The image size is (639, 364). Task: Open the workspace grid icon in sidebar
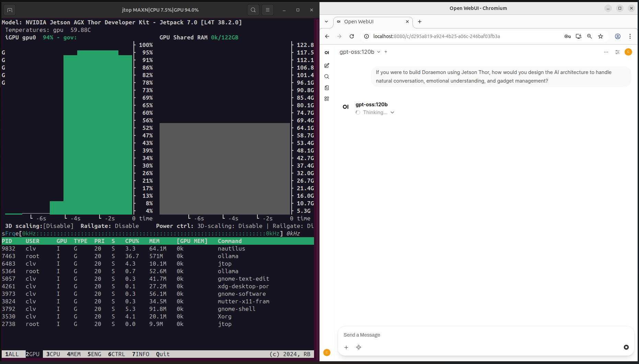(327, 99)
